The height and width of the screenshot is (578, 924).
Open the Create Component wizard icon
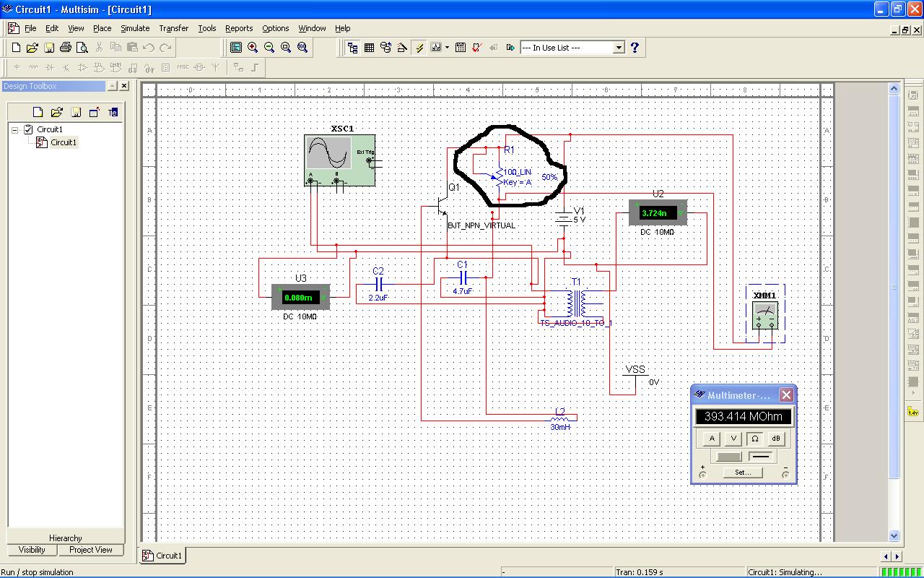click(402, 48)
